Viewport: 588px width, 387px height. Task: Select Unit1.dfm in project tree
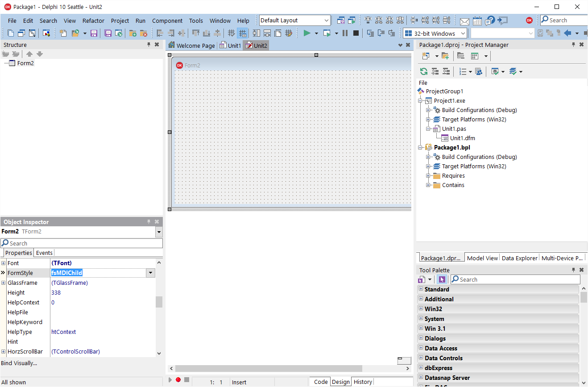point(463,138)
